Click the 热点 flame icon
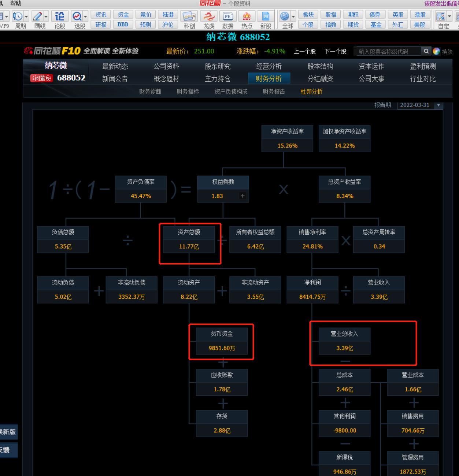Screen dimensions: 459x476 [247, 16]
